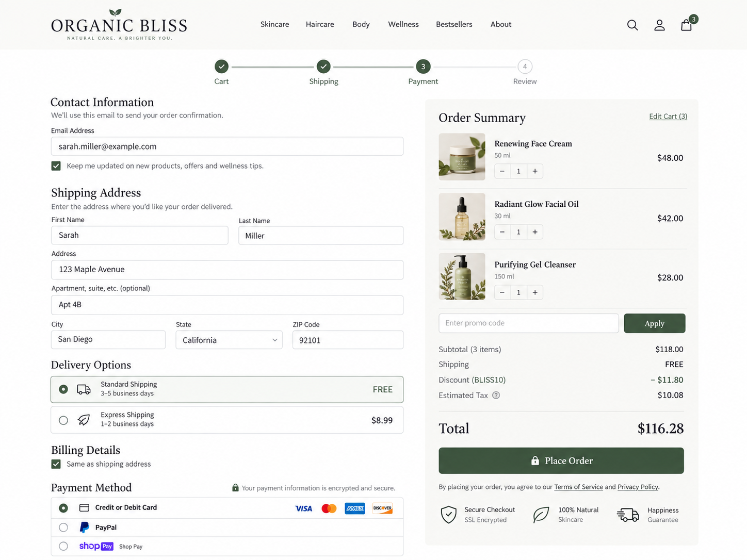Click the Express Shipping rocket icon

[x=84, y=420]
